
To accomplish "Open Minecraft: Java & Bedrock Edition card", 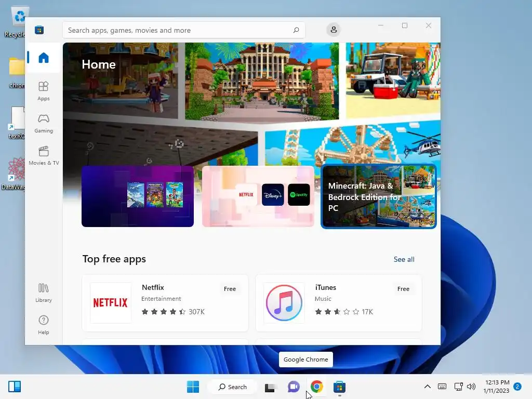I will point(379,196).
